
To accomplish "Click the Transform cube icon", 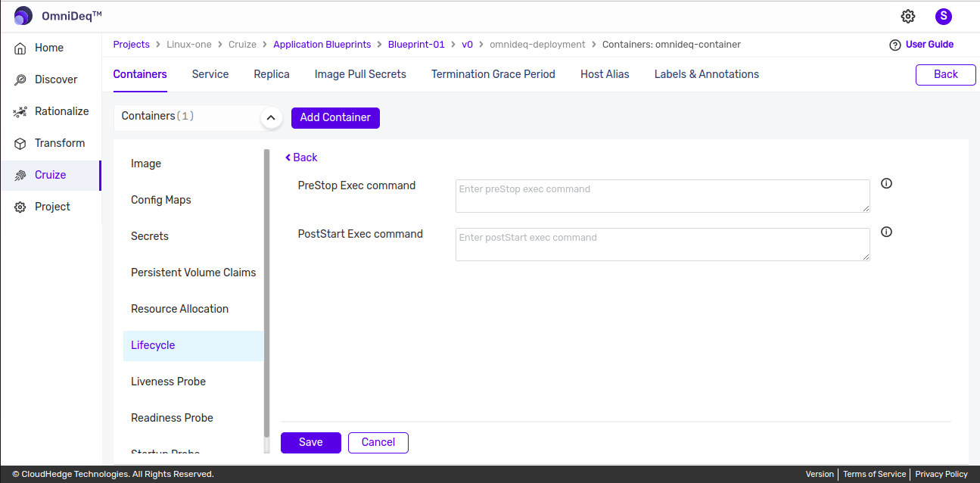I will point(20,143).
